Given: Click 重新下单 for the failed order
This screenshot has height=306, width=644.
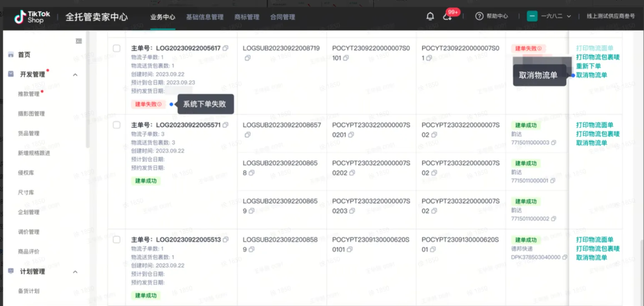Looking at the screenshot, I should [589, 66].
